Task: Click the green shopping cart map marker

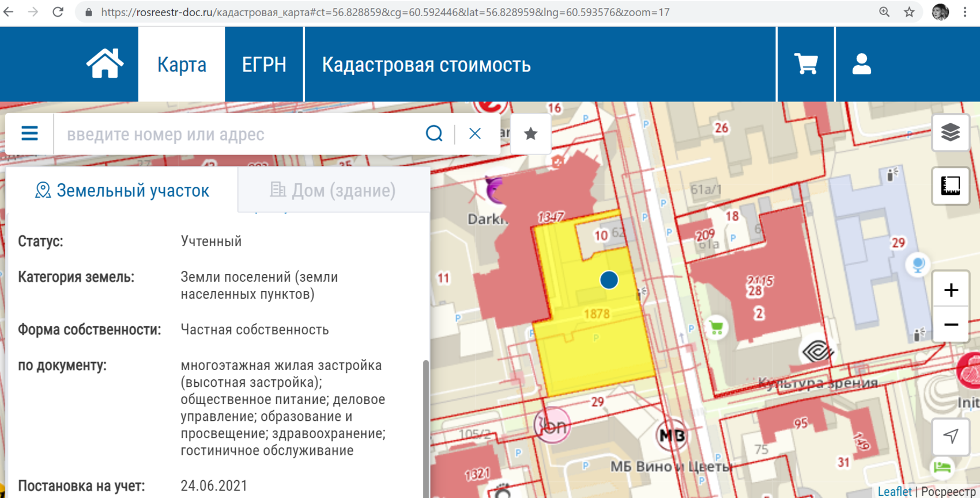Action: click(x=717, y=328)
